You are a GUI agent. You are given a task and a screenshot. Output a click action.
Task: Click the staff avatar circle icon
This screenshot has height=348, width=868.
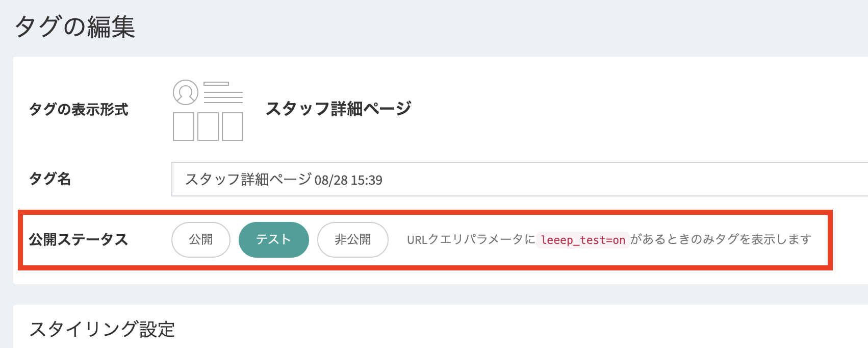[186, 92]
